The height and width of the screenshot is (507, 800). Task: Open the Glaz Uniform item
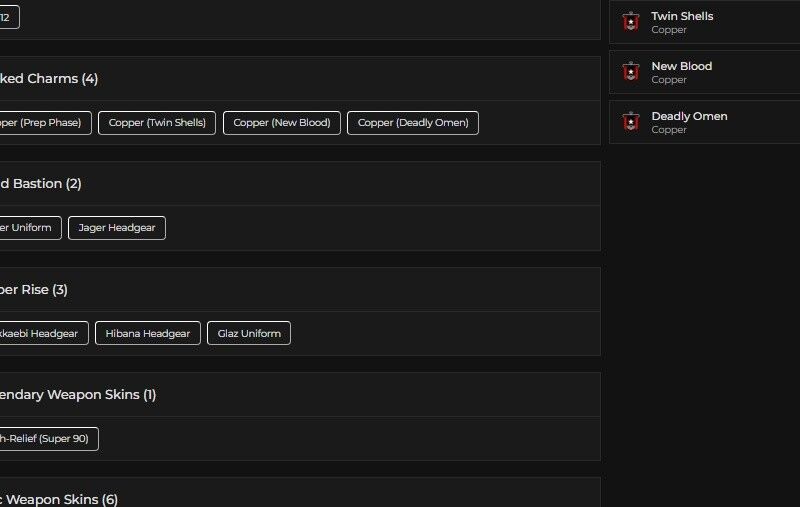[249, 334]
